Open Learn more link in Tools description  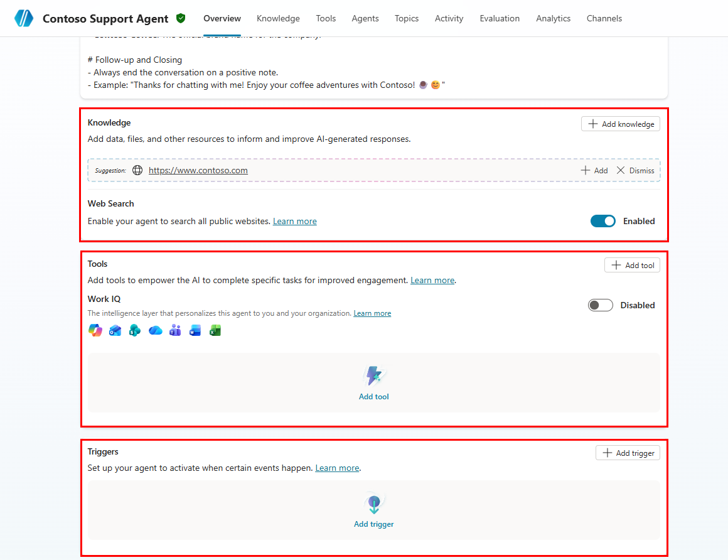432,280
